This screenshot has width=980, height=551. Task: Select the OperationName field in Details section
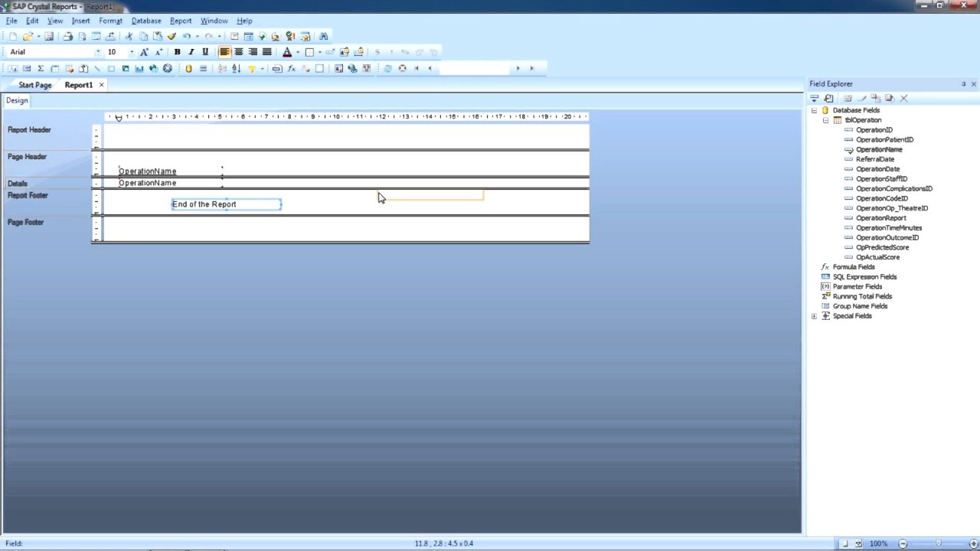170,183
